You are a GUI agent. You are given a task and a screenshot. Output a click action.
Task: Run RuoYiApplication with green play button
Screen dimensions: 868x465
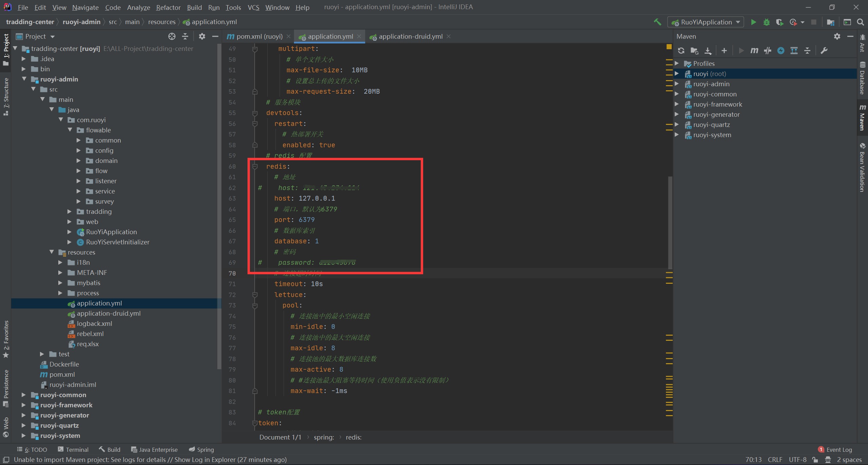(753, 22)
